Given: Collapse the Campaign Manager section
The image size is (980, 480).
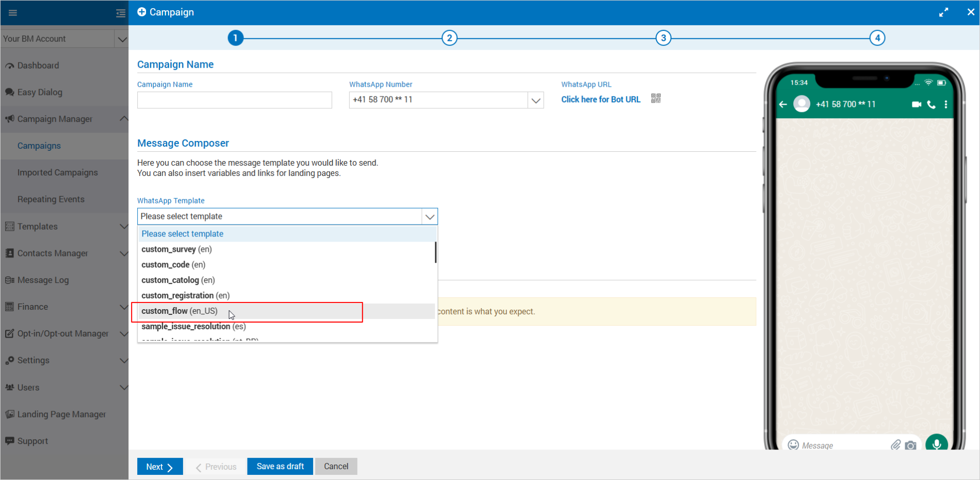Looking at the screenshot, I should point(124,119).
